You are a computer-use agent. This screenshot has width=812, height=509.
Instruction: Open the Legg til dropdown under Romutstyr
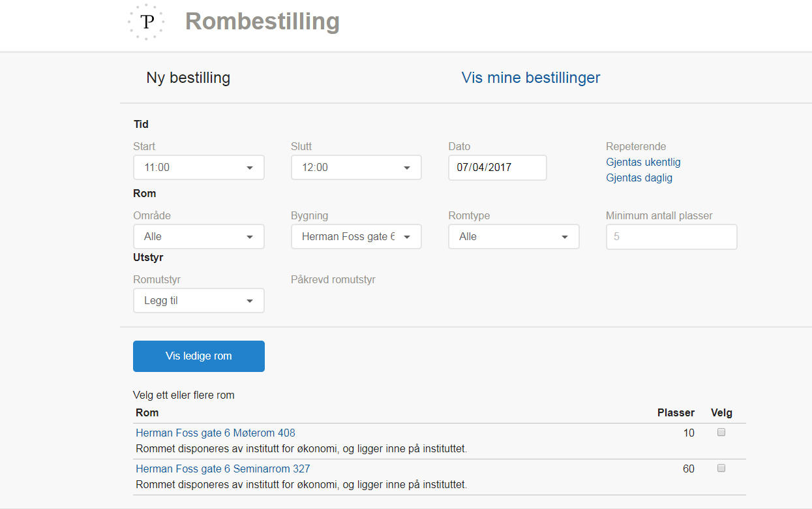198,300
